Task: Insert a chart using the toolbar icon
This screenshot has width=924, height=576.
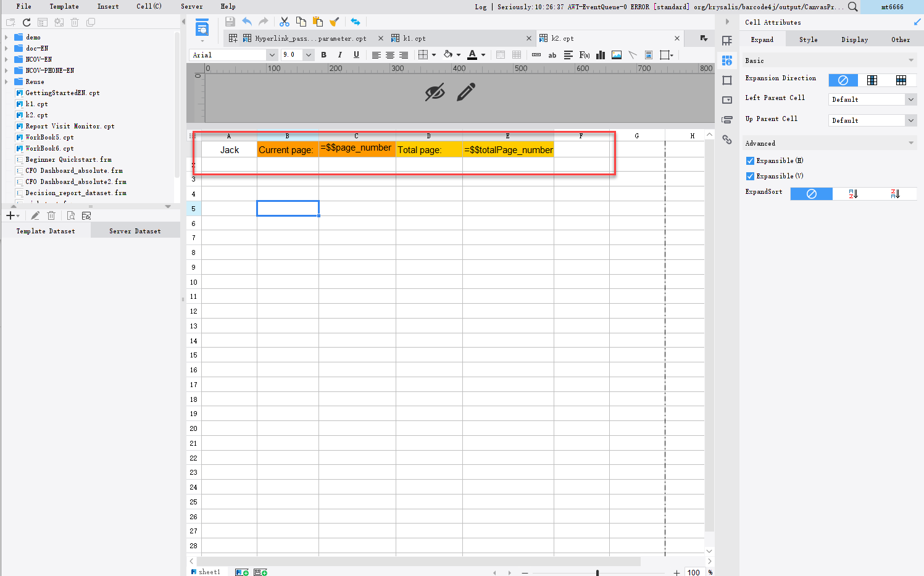Action: [x=600, y=55]
